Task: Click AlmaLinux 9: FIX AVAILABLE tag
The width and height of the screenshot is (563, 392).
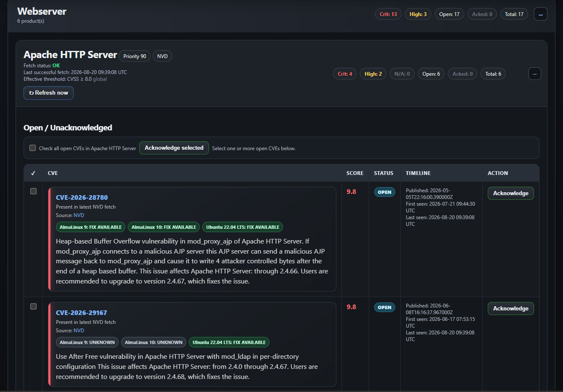Action: coord(91,227)
